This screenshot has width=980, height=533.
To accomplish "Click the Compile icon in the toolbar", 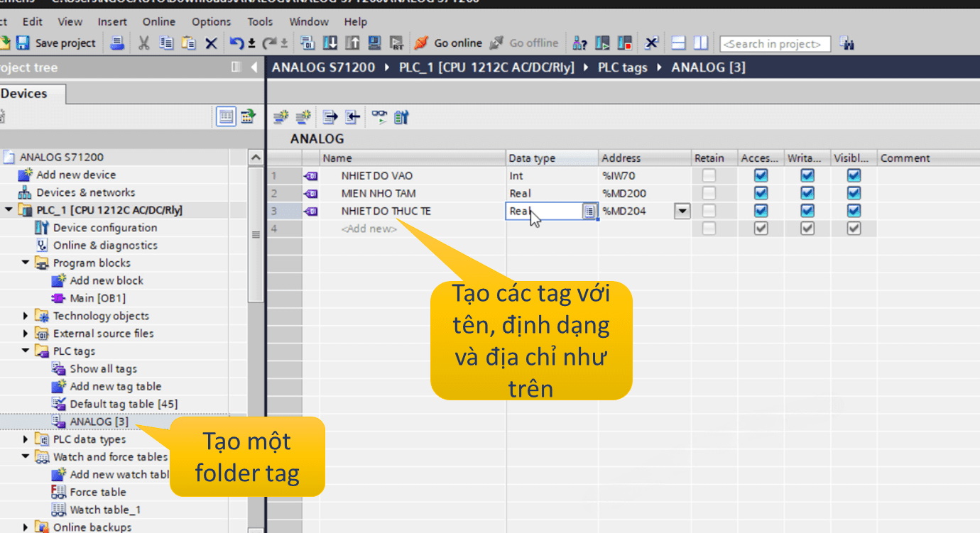I will coord(307,43).
